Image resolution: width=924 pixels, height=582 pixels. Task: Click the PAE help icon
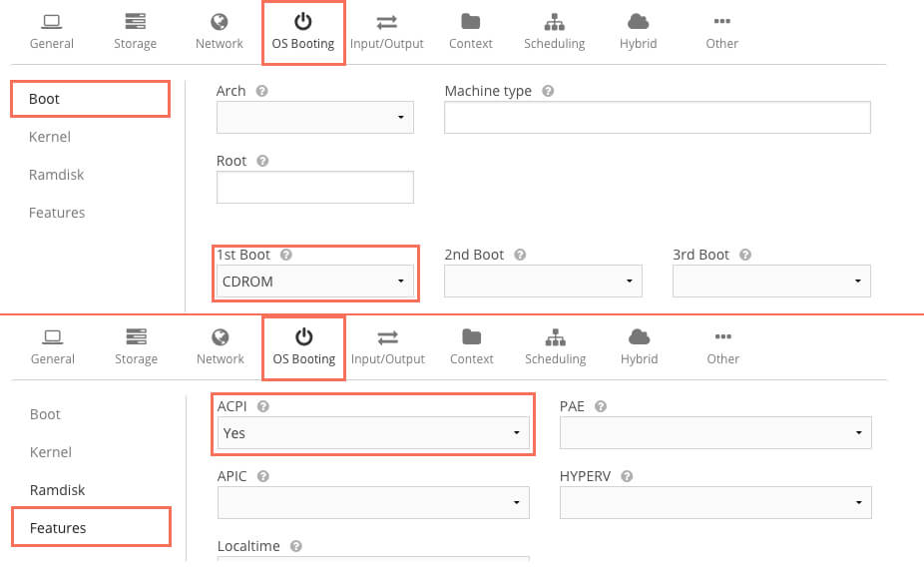pos(600,406)
